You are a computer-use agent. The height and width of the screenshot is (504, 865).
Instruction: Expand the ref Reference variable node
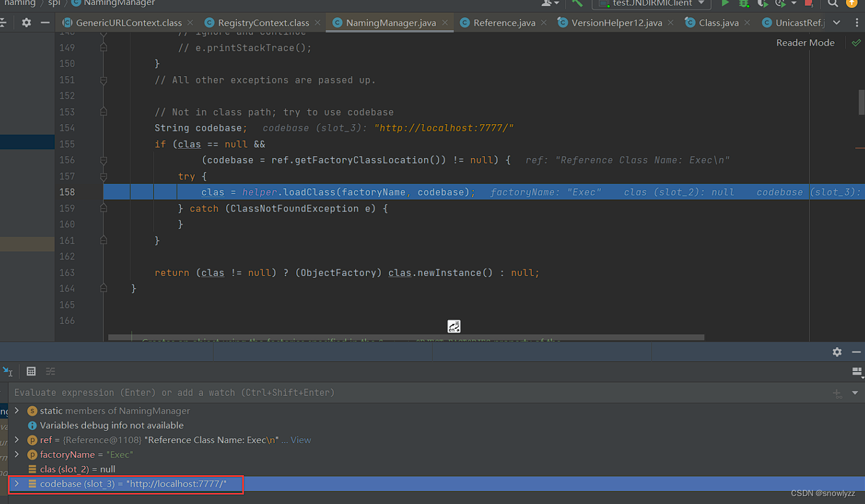click(17, 439)
